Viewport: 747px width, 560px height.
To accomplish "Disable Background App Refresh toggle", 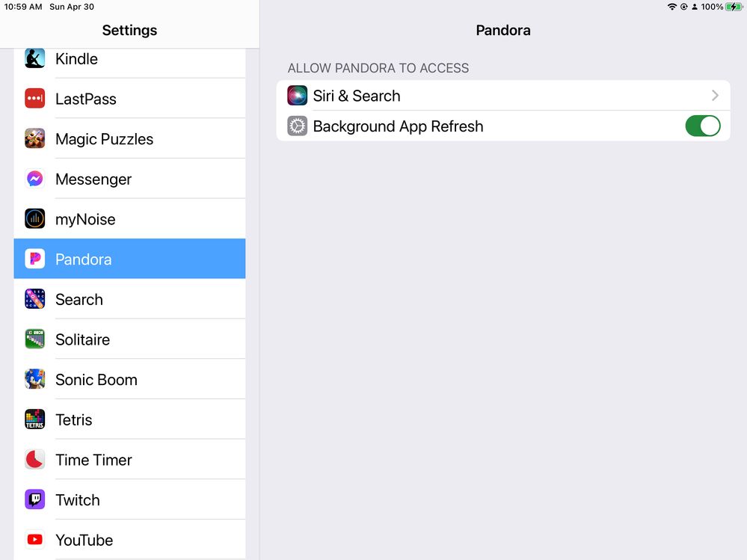I will [x=702, y=126].
